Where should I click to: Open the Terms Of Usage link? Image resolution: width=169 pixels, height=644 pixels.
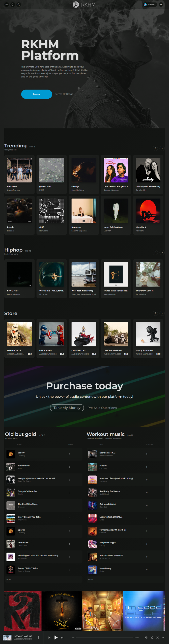point(64,94)
